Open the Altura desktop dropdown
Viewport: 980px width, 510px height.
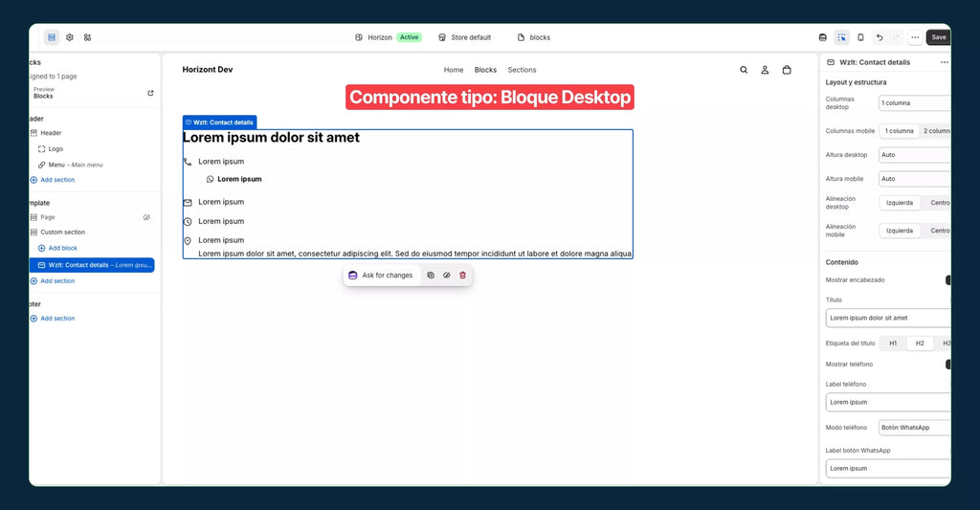(914, 155)
